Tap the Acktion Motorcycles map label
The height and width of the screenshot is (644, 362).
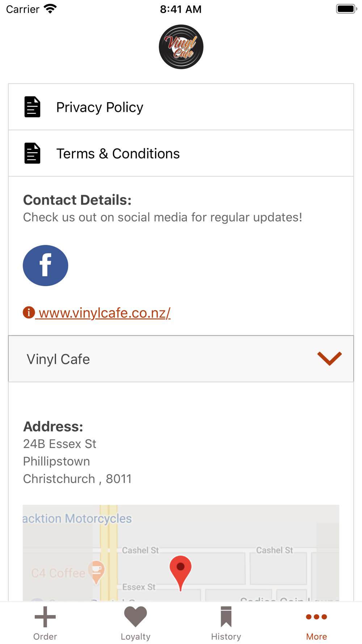pos(77,518)
